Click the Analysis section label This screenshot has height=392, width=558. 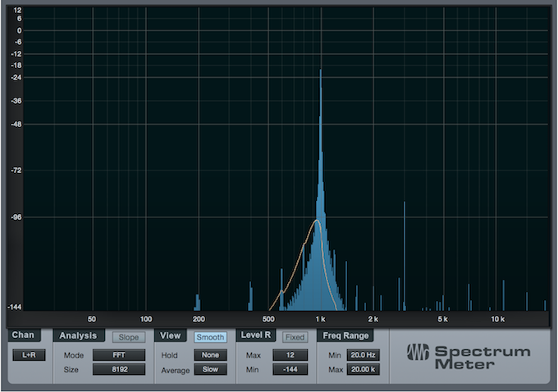point(78,335)
